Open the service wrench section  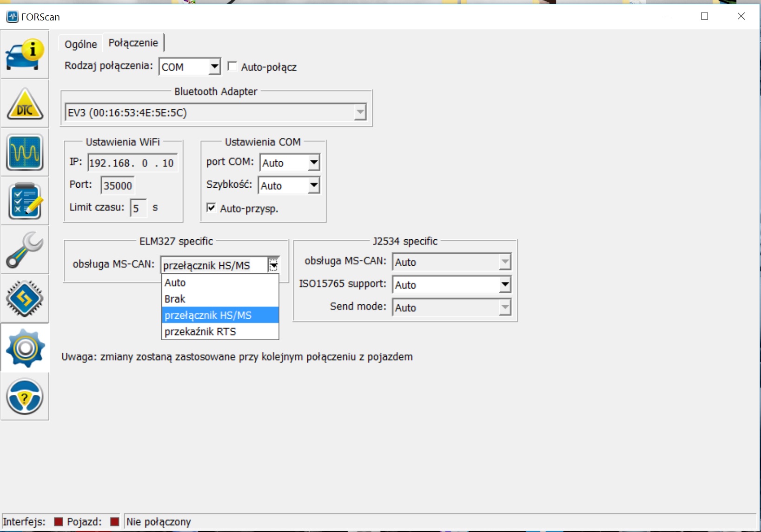(25, 250)
